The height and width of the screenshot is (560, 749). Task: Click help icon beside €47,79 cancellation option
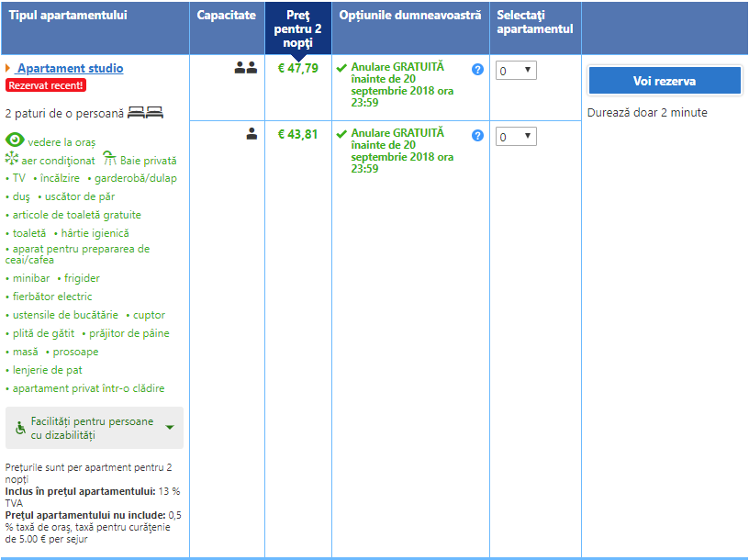(x=477, y=70)
